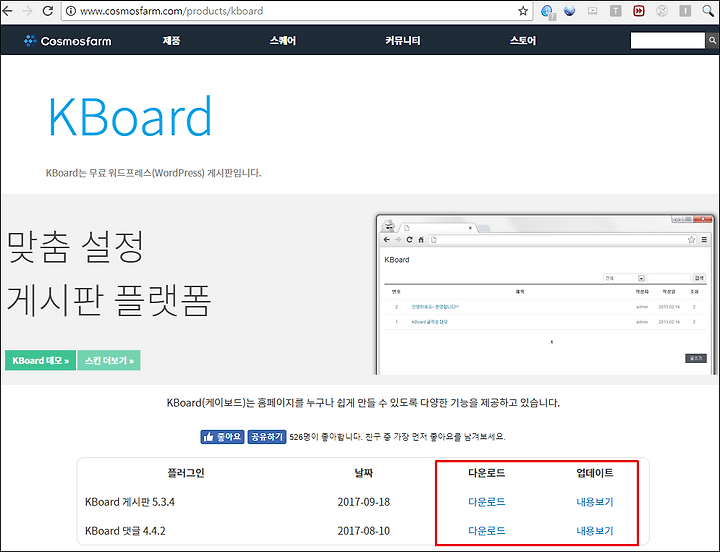Click the date 2017-09-18
This screenshot has width=720, height=552.
[364, 502]
